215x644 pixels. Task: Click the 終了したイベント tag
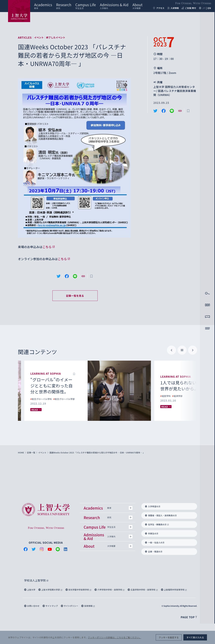(x=56, y=37)
